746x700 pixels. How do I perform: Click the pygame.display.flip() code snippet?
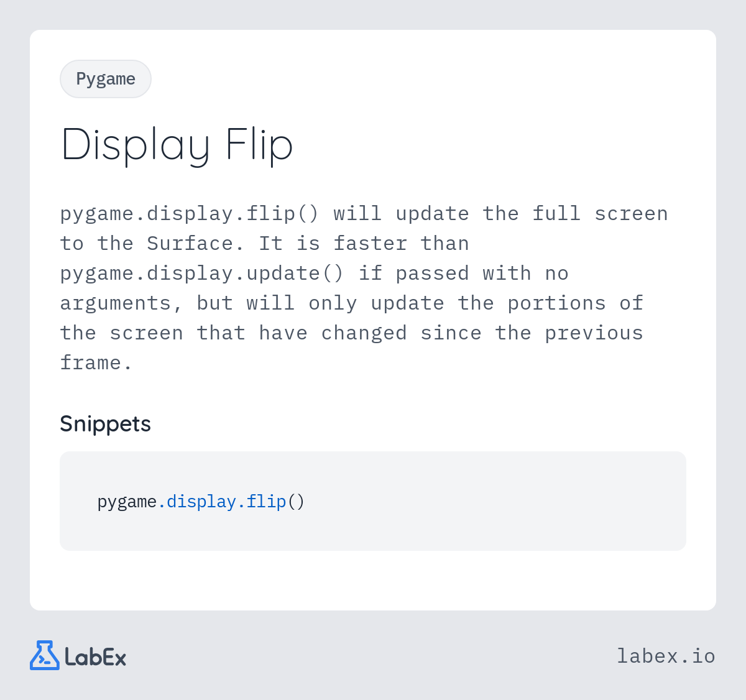[x=201, y=502]
